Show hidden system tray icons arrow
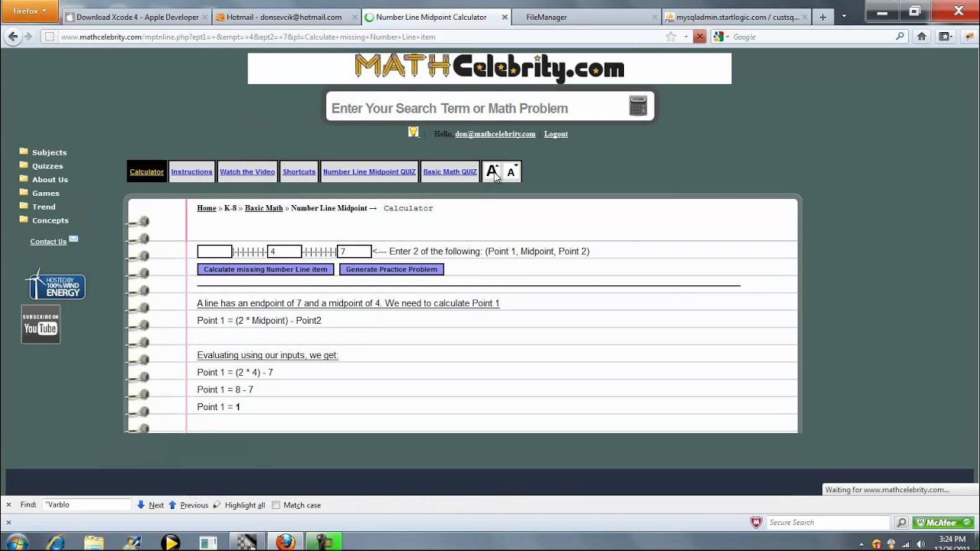The height and width of the screenshot is (551, 980). 863,544
